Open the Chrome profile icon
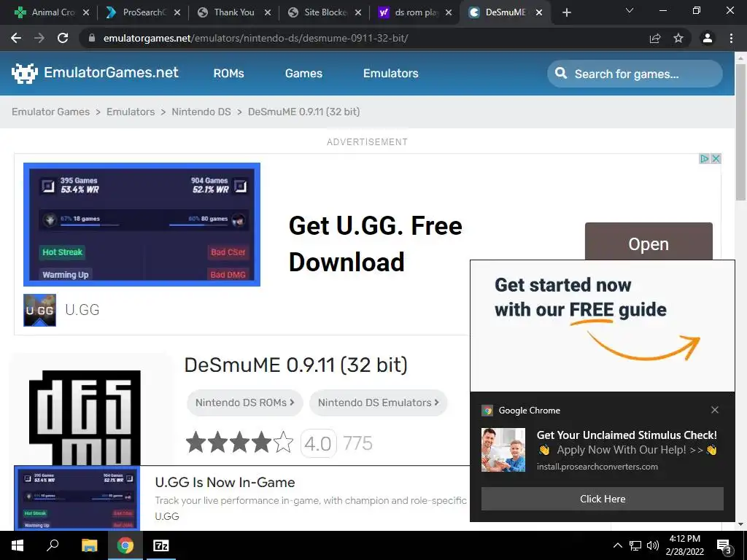Image resolution: width=747 pixels, height=560 pixels. pyautogui.click(x=708, y=38)
